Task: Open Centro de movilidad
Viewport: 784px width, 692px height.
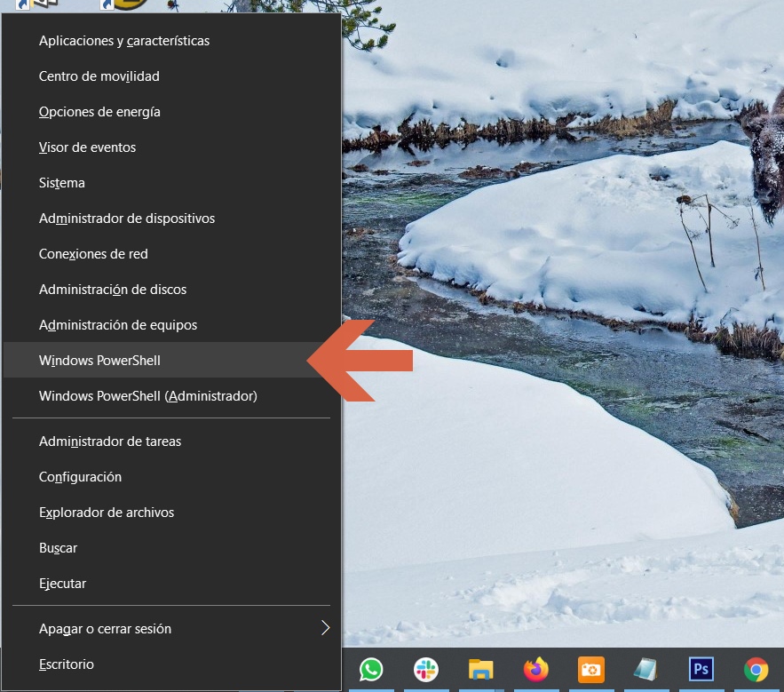Action: (x=171, y=76)
